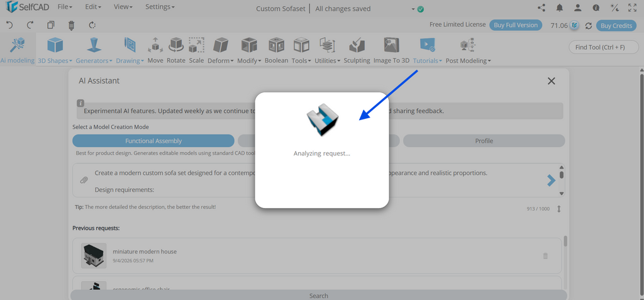Select the Drawing tool icon
Viewport: 644px width, 300px height.
click(130, 45)
